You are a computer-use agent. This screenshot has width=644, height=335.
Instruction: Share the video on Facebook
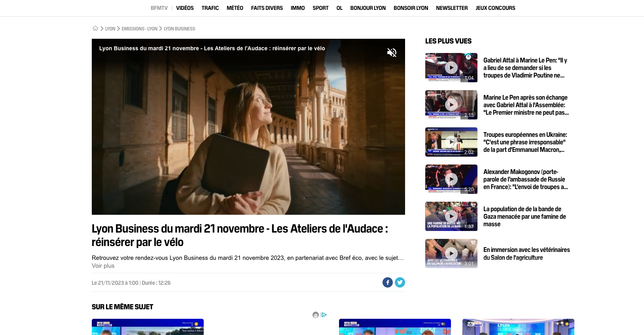pyautogui.click(x=387, y=282)
